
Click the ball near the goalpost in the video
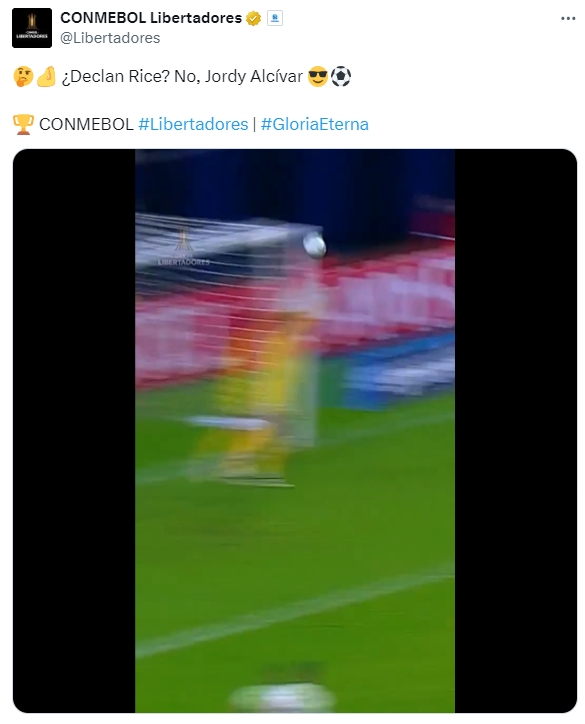[314, 245]
